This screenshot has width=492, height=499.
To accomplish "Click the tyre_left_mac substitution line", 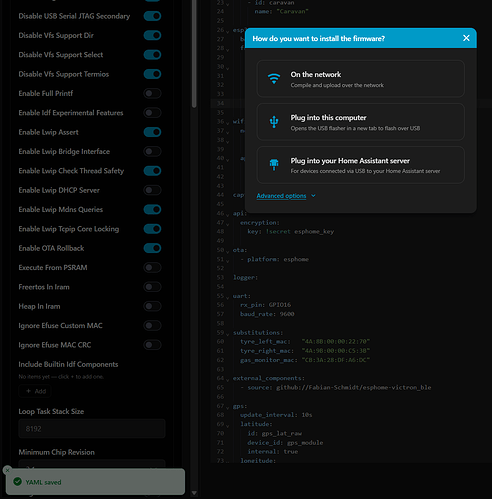I will point(305,341).
